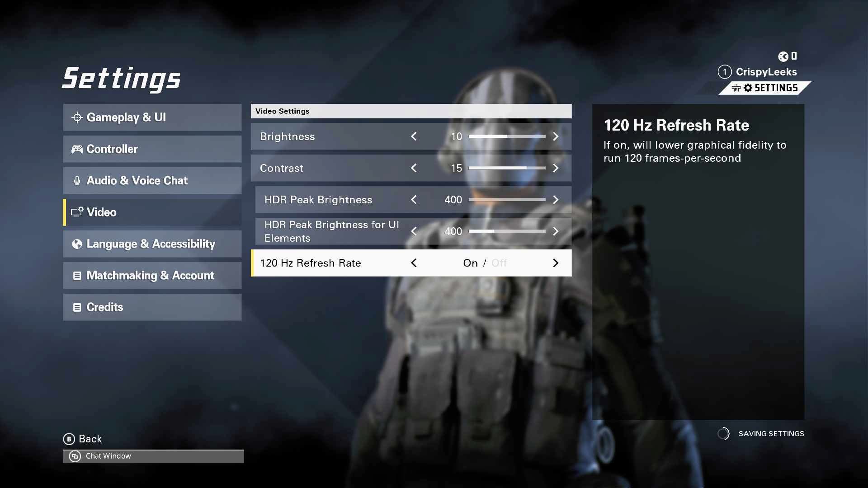
Task: Expand HDR Peak Brightness with right chevron
Action: pyautogui.click(x=555, y=200)
